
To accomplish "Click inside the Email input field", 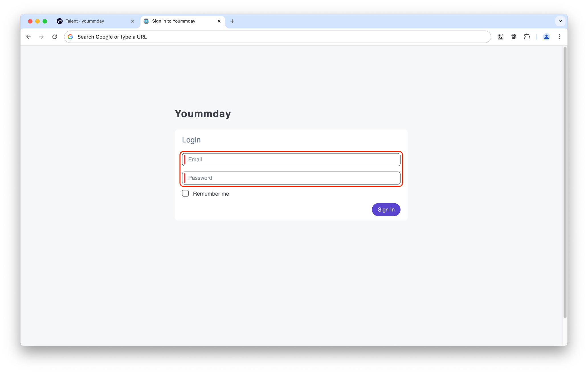I will coord(291,160).
